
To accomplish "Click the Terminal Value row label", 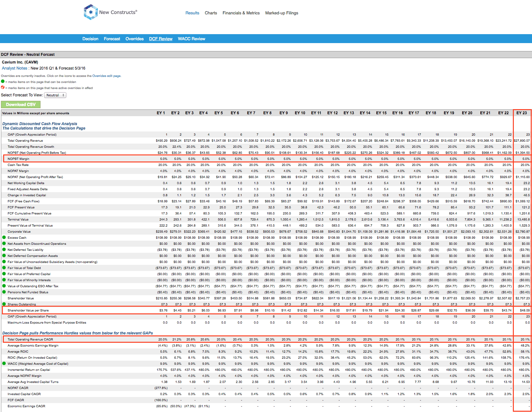I will 18,219.
